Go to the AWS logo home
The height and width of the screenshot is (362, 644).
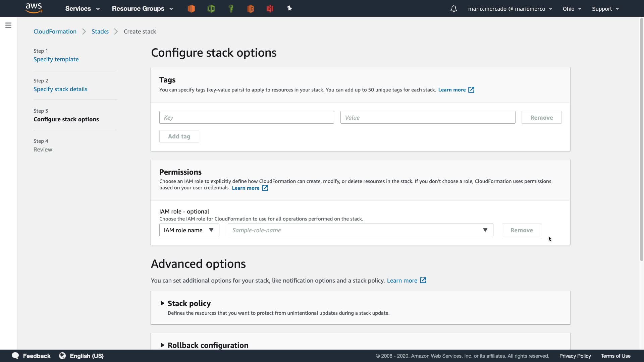(x=34, y=8)
